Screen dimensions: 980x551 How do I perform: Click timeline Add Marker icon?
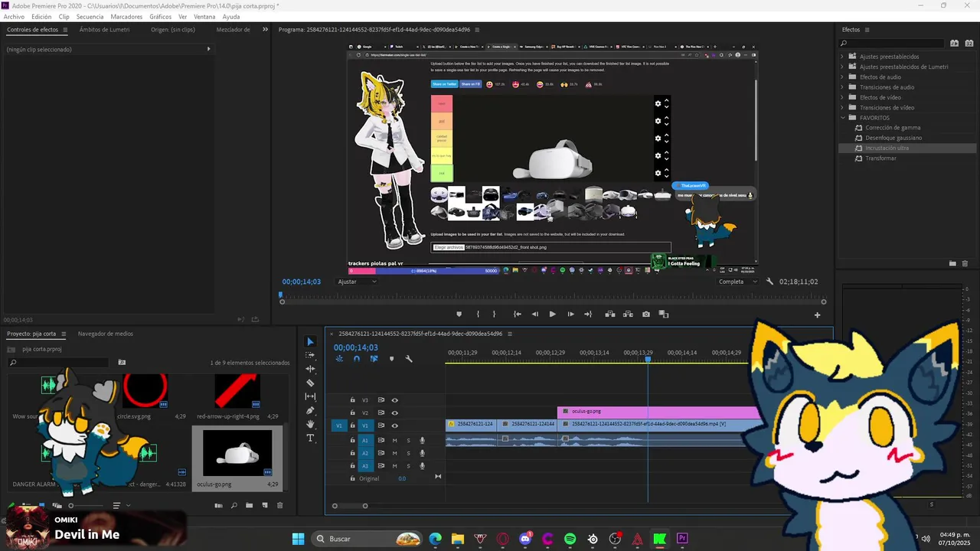(x=391, y=358)
